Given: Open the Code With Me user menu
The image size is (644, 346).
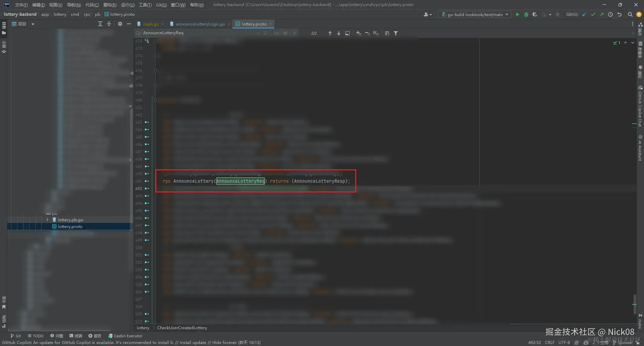Looking at the screenshot, I should tap(428, 14).
